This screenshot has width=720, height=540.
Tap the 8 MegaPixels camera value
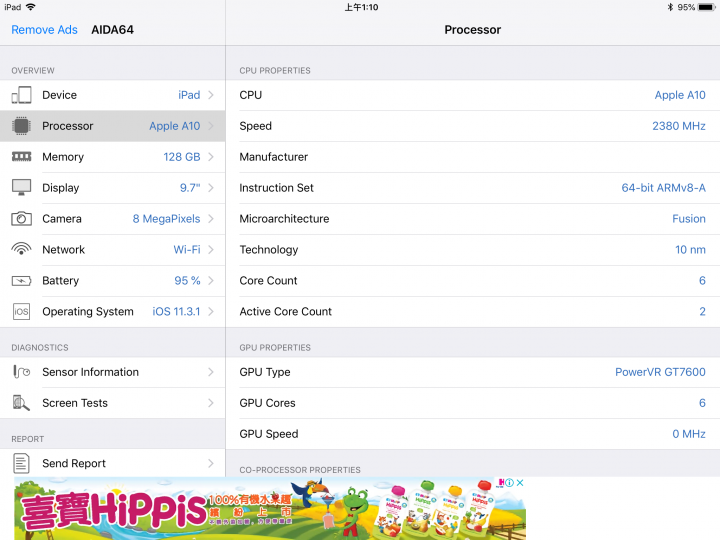click(x=166, y=219)
